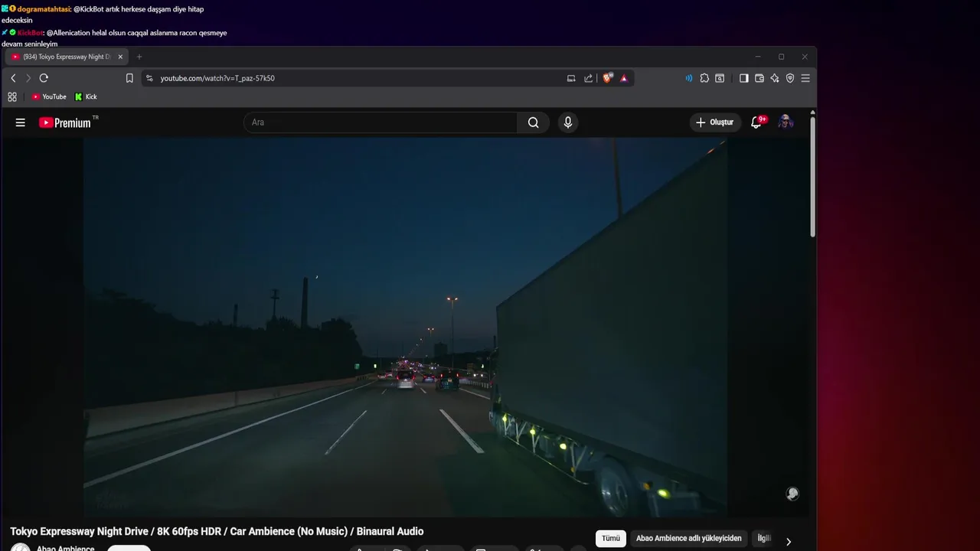Open the Kick bookmark

(x=86, y=96)
